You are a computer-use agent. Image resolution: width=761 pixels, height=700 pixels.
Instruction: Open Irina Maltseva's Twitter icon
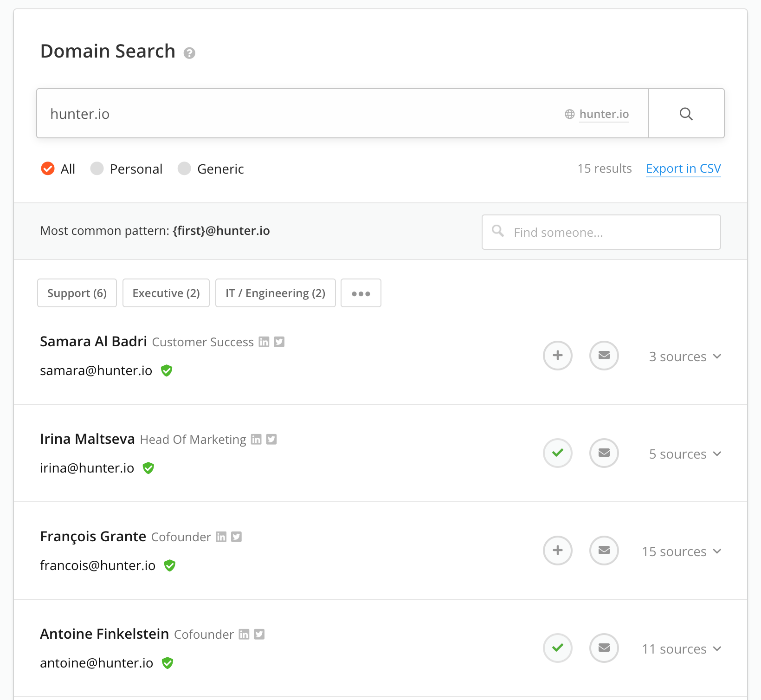(x=271, y=440)
